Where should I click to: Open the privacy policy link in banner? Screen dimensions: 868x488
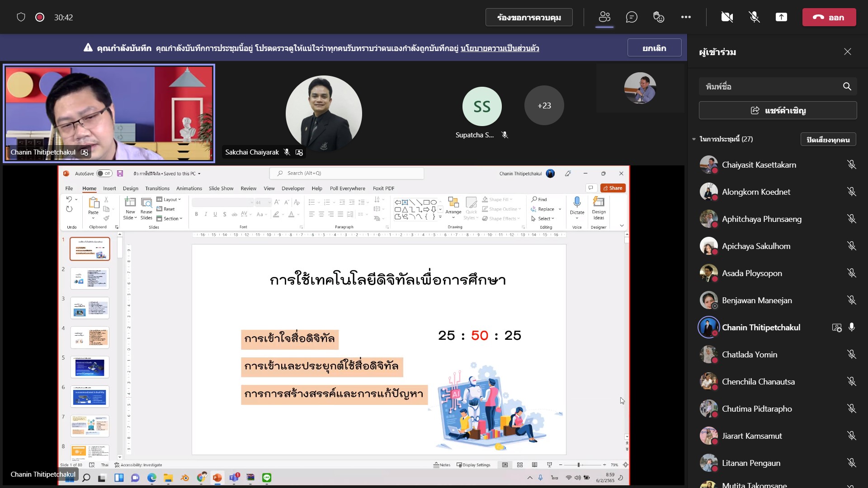click(x=500, y=48)
